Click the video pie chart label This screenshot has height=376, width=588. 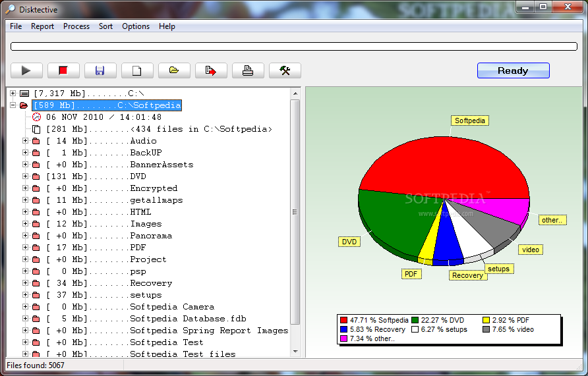click(x=531, y=250)
